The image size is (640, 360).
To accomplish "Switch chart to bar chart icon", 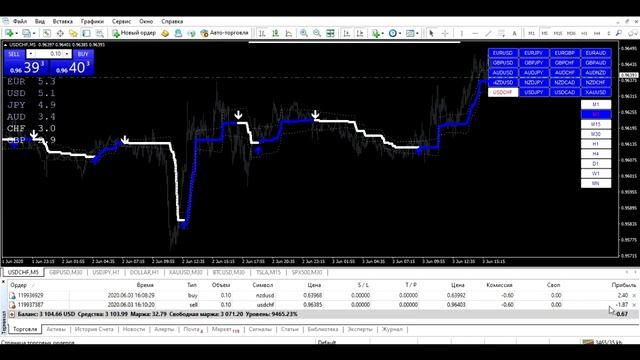I will coord(262,33).
